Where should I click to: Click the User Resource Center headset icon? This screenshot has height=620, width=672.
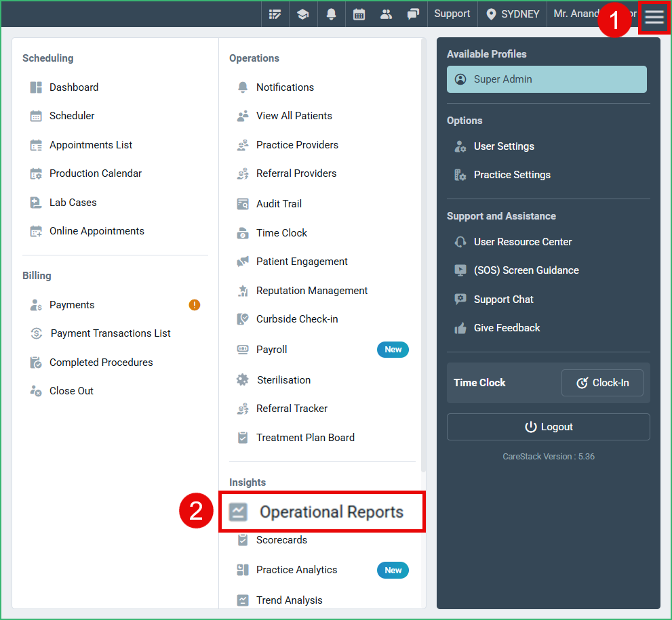point(460,242)
